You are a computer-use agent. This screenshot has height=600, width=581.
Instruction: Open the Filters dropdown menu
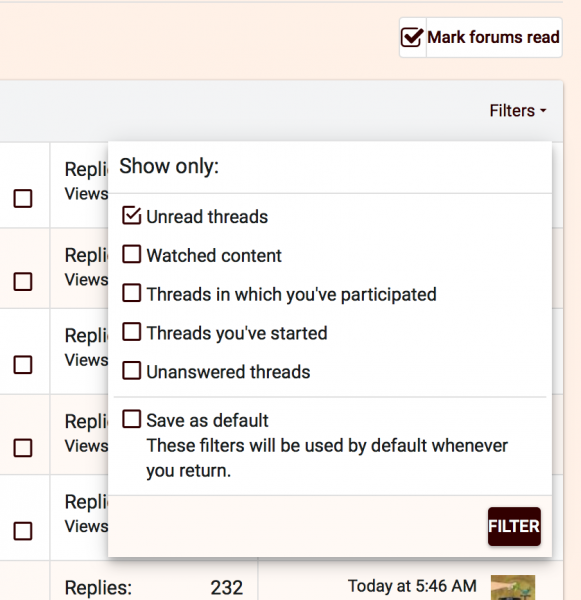[518, 111]
